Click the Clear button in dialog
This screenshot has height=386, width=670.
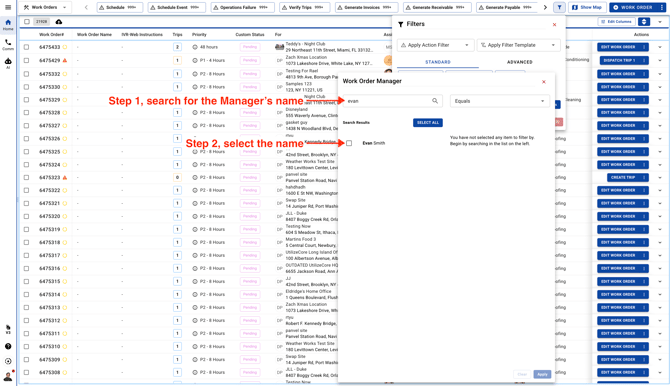pyautogui.click(x=522, y=374)
